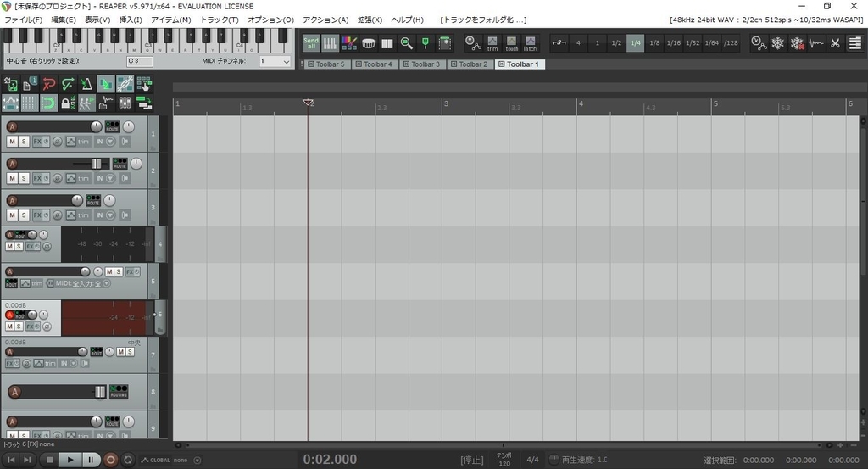
Task: Open the GLOBAL automation override dropdown
Action: 198,461
